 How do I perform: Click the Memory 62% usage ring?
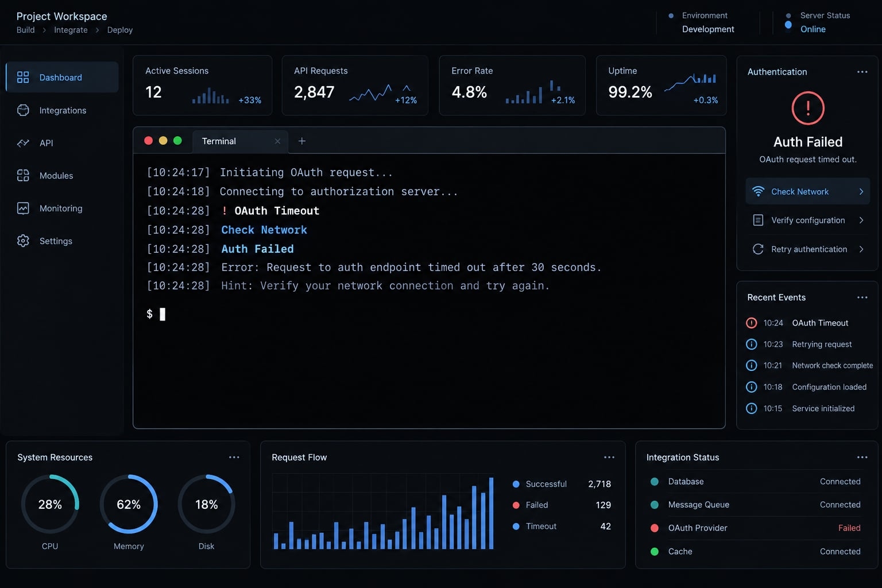[129, 504]
